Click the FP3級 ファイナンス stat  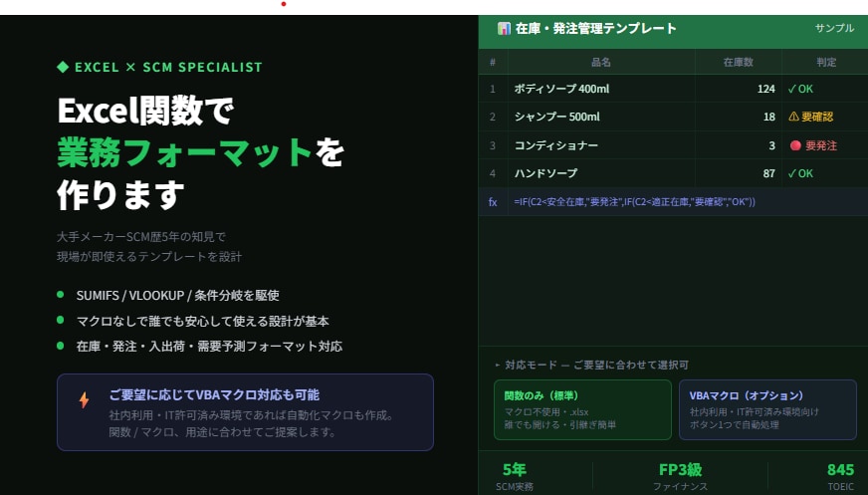point(680,477)
